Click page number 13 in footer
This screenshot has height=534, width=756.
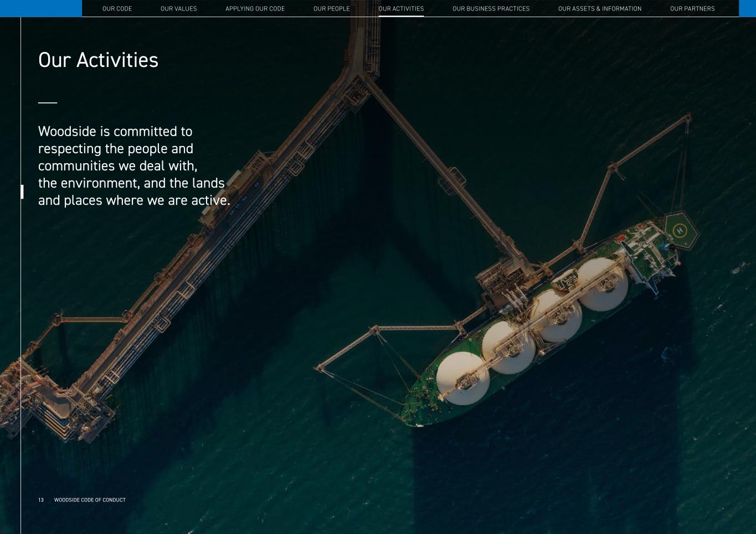[x=41, y=500]
